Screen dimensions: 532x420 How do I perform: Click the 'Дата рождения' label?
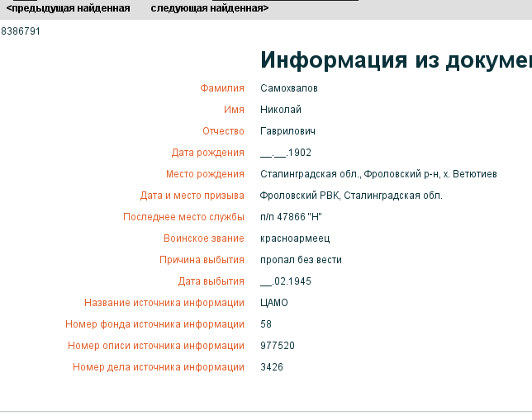tap(208, 153)
